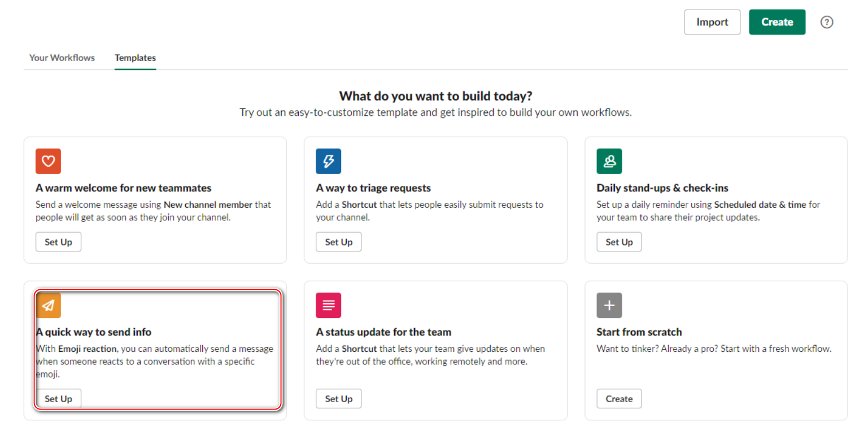Open the help question mark icon

(x=827, y=22)
